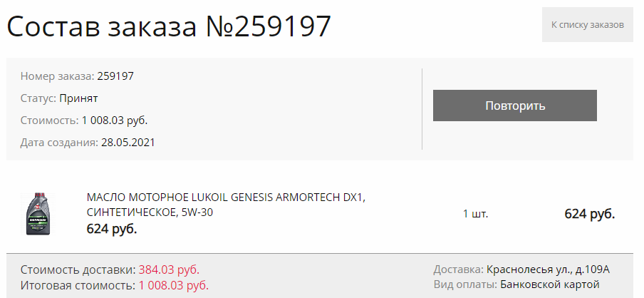Click the delivery address "Краснолесья ул., д.109А"
This screenshot has width=644, height=298.
548,269
